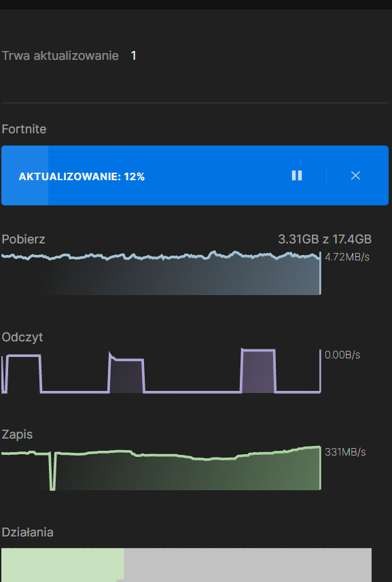Click the Pobierz label
The width and height of the screenshot is (392, 582).
tap(23, 239)
